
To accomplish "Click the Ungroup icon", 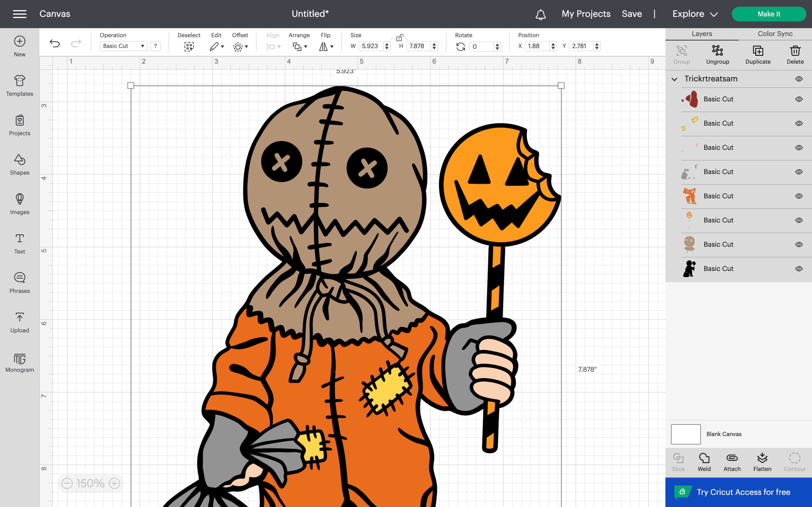I will click(718, 54).
